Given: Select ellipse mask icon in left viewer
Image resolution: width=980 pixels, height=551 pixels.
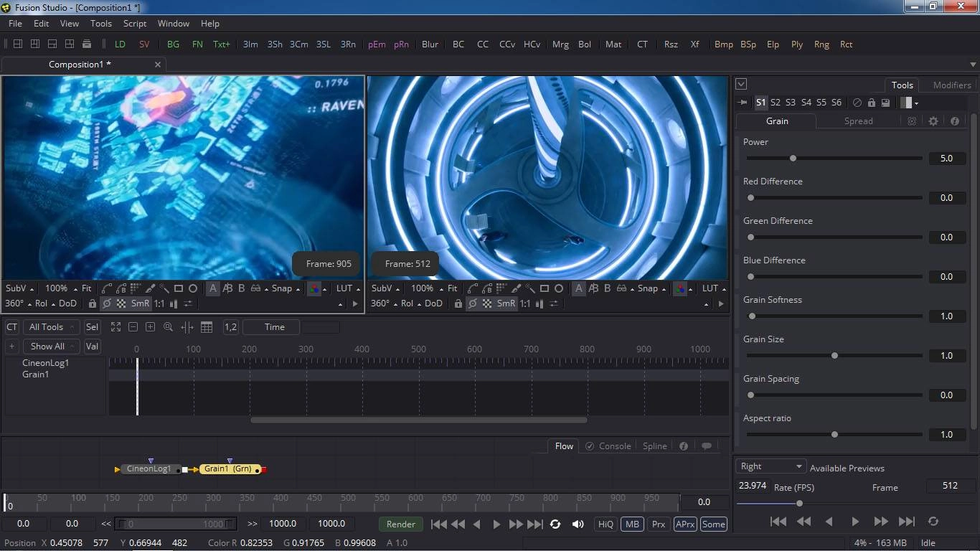Looking at the screenshot, I should (193, 288).
